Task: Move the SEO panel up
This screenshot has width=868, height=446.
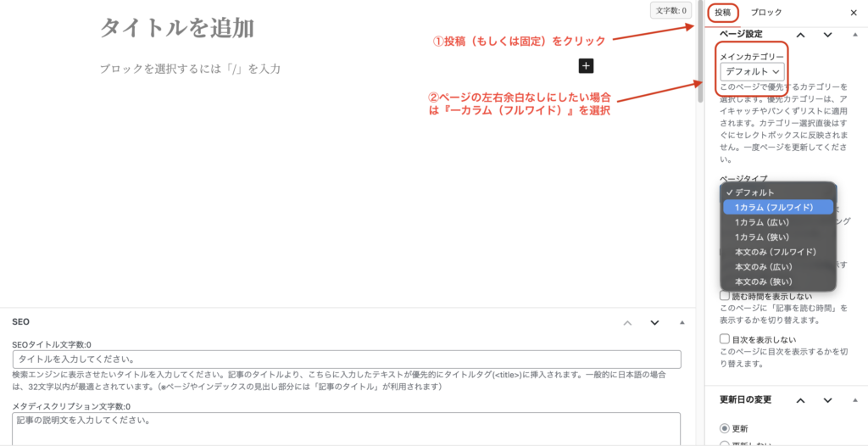Action: (627, 322)
